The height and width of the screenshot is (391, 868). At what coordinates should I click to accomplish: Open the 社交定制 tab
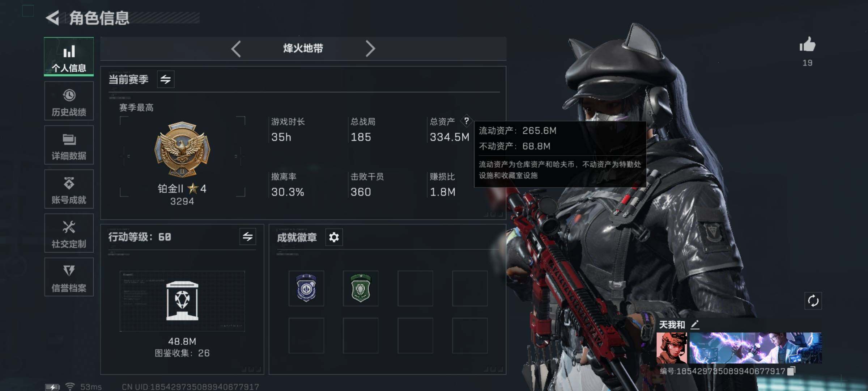(69, 233)
